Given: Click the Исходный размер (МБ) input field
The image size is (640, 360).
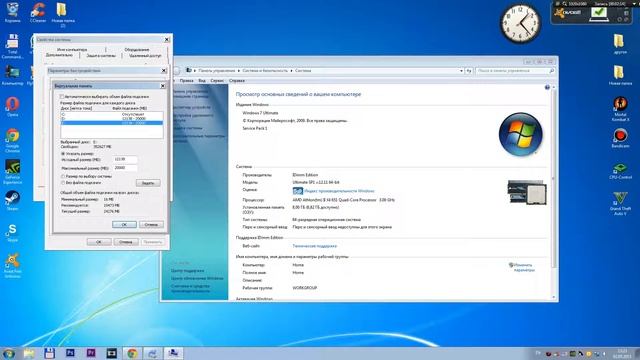Looking at the screenshot, I should 125,160.
